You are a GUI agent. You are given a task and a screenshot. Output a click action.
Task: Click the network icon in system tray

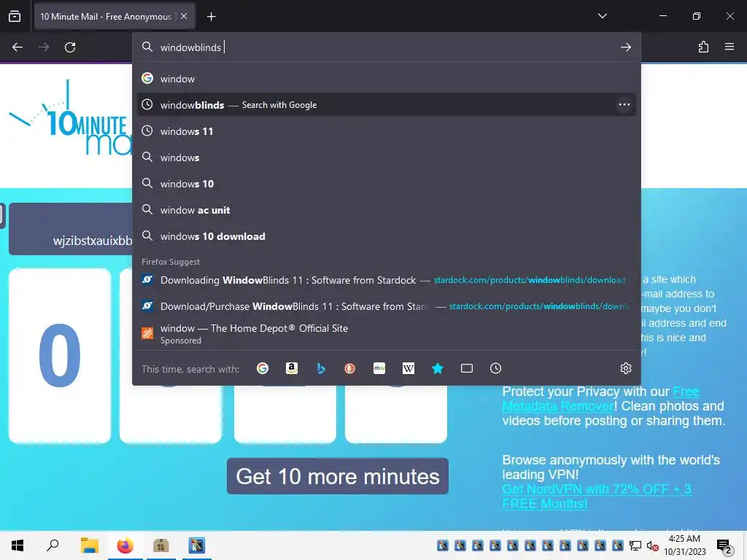click(x=635, y=545)
